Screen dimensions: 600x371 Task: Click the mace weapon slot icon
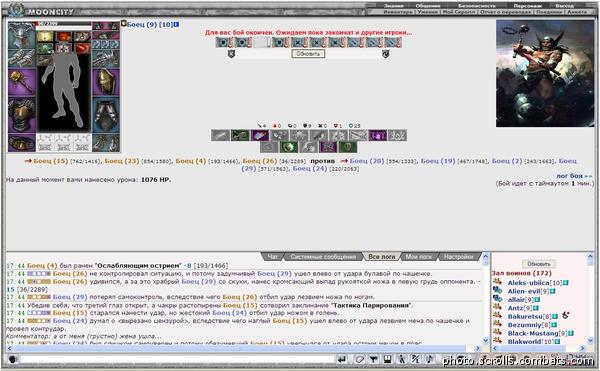[x=22, y=82]
